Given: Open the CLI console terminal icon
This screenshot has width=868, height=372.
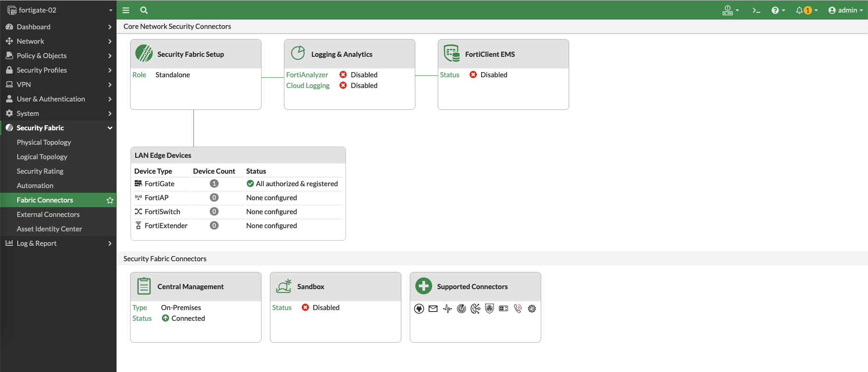Looking at the screenshot, I should (756, 10).
